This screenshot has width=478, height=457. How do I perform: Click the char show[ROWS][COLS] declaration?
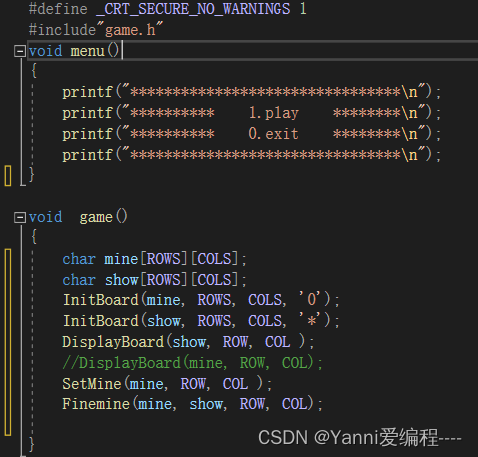(154, 280)
